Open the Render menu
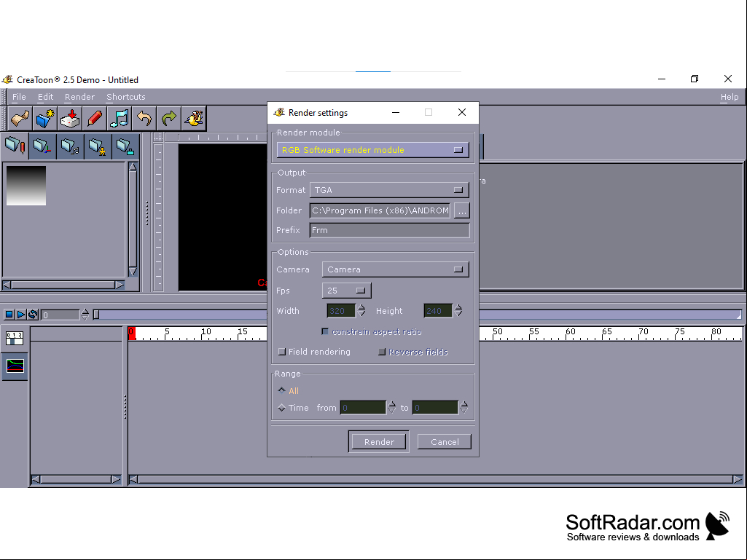Viewport: 747px width, 560px height. click(x=79, y=97)
